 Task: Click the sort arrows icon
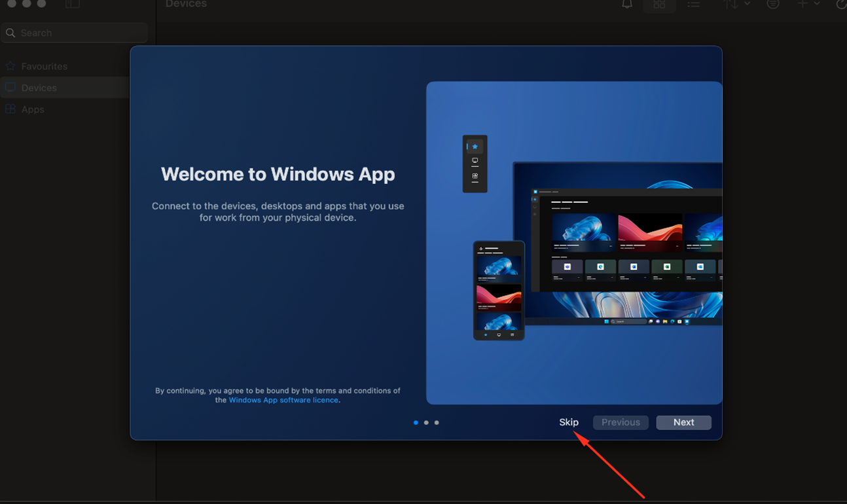point(730,4)
